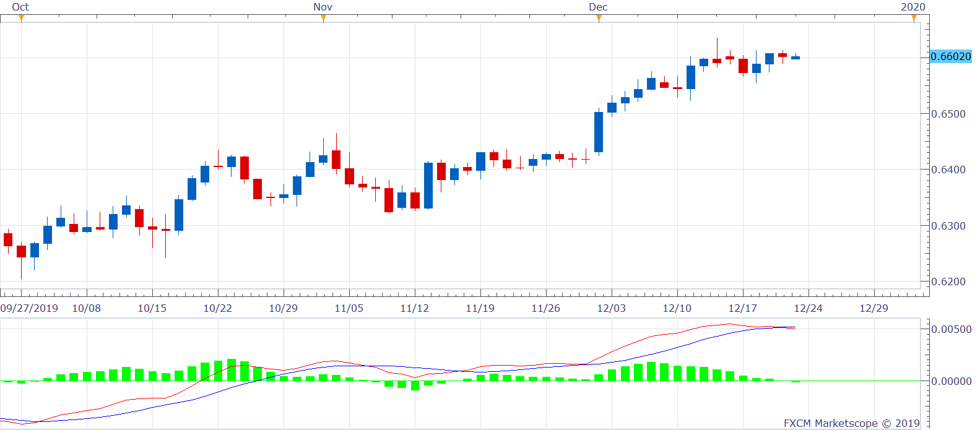Click the 11/05 date axis label
Screen dimensions: 980x430
[349, 308]
